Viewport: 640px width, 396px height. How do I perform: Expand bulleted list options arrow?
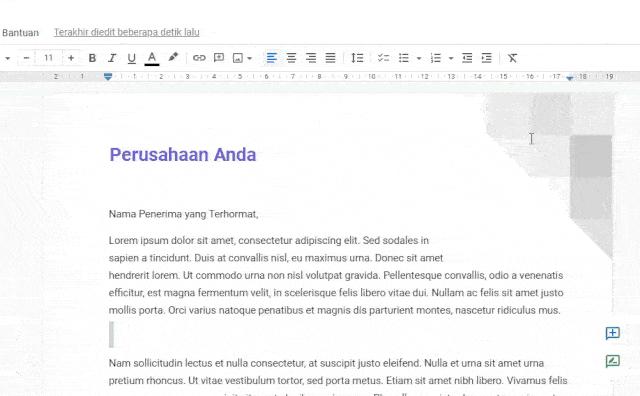tap(419, 58)
